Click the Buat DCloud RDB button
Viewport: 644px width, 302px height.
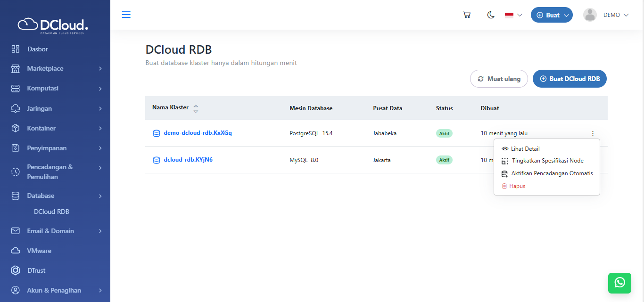tap(570, 79)
